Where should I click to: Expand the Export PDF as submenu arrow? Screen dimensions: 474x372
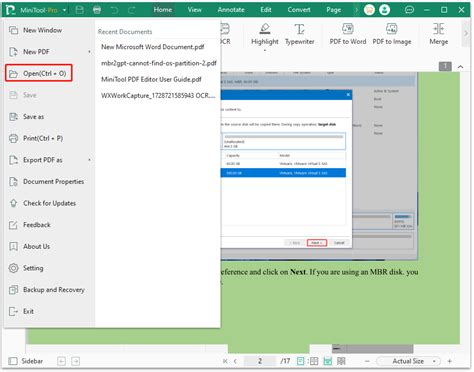(89, 160)
